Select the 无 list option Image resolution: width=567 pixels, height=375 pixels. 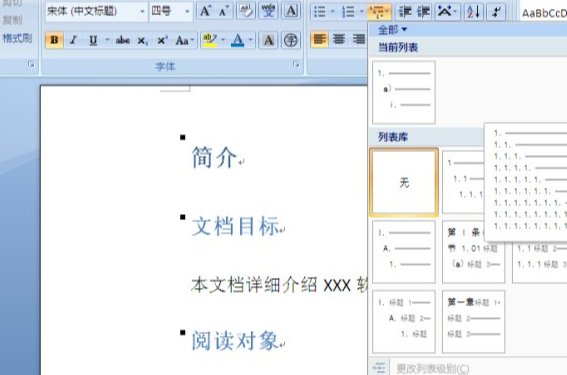click(x=404, y=182)
